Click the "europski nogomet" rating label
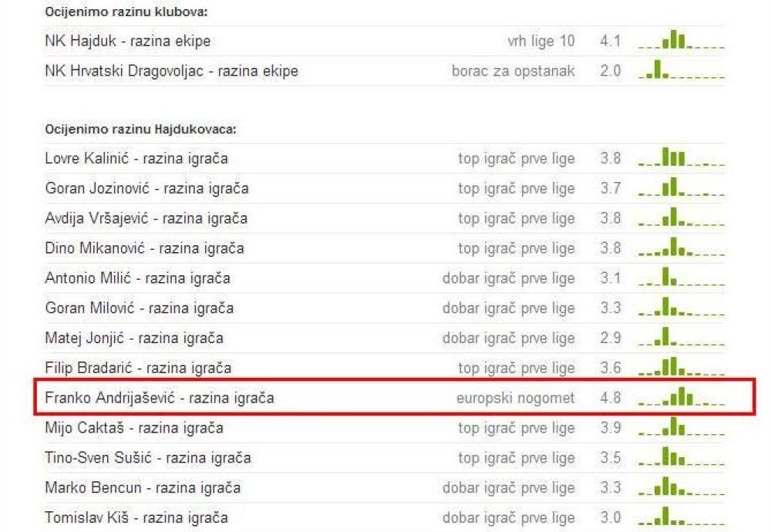The height and width of the screenshot is (532, 771). pyautogui.click(x=515, y=399)
